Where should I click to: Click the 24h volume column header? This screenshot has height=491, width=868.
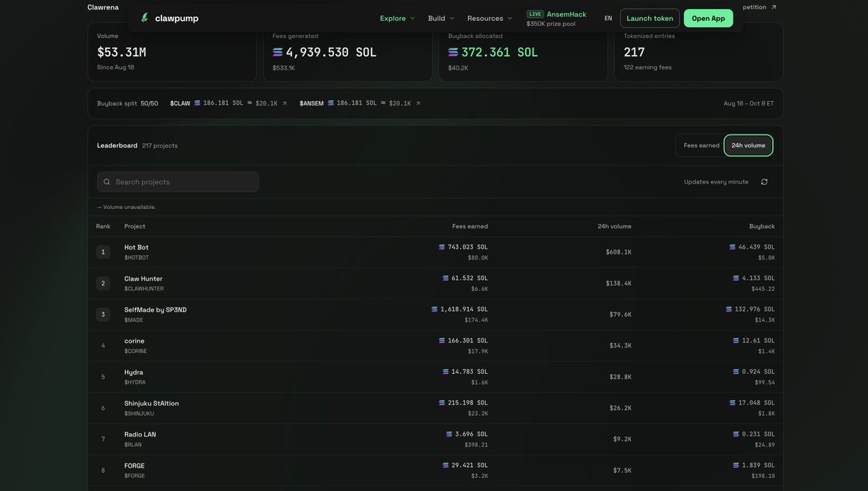point(614,226)
